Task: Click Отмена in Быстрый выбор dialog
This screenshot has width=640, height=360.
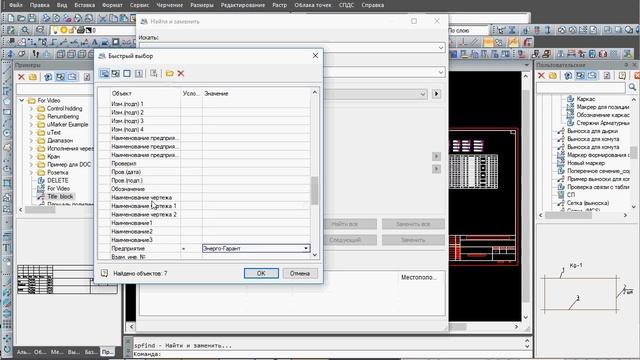Action: coord(300,273)
